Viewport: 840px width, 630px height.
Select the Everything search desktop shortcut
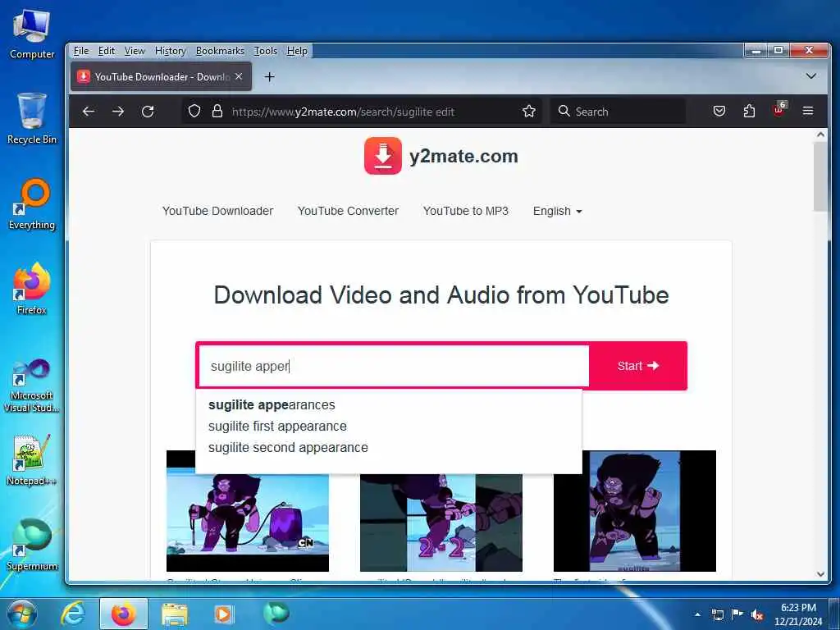point(32,204)
